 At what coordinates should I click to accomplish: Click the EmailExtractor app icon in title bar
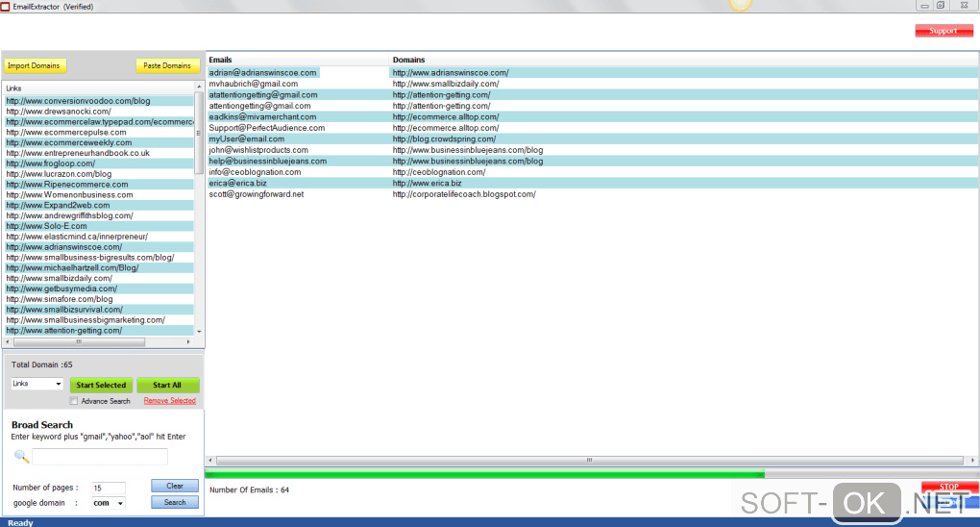point(5,7)
